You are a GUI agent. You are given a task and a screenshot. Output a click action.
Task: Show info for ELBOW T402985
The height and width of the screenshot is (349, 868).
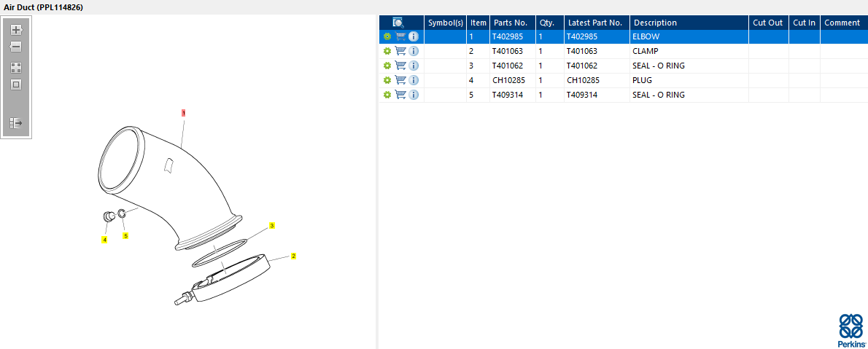coord(414,36)
